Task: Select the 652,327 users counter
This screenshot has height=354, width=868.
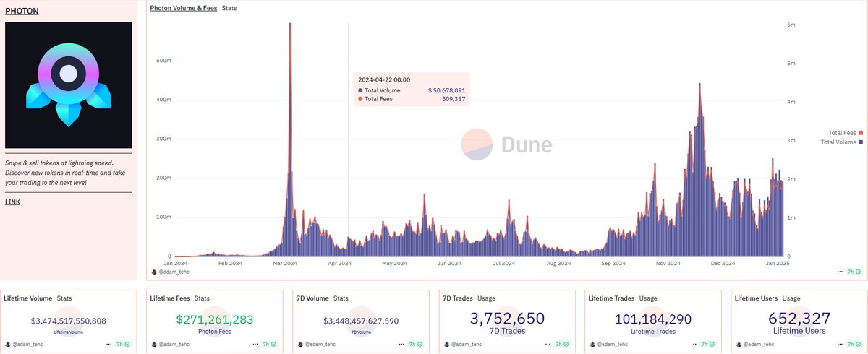Action: [x=799, y=319]
